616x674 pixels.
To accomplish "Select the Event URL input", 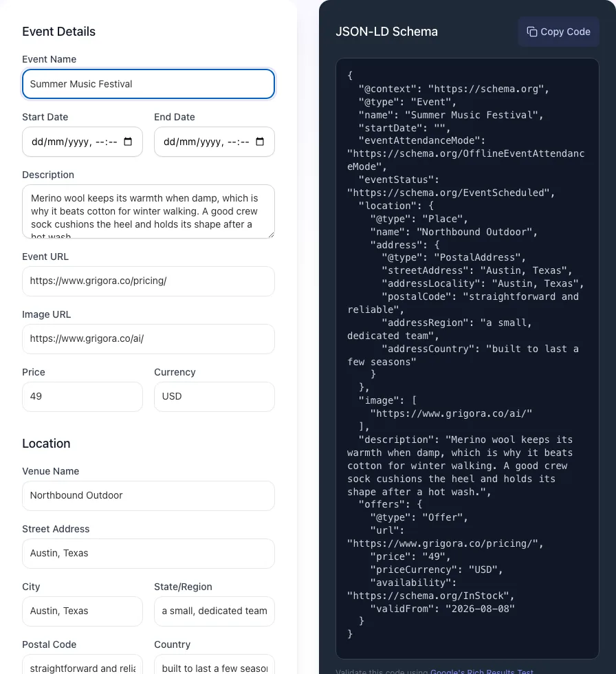I will [148, 281].
